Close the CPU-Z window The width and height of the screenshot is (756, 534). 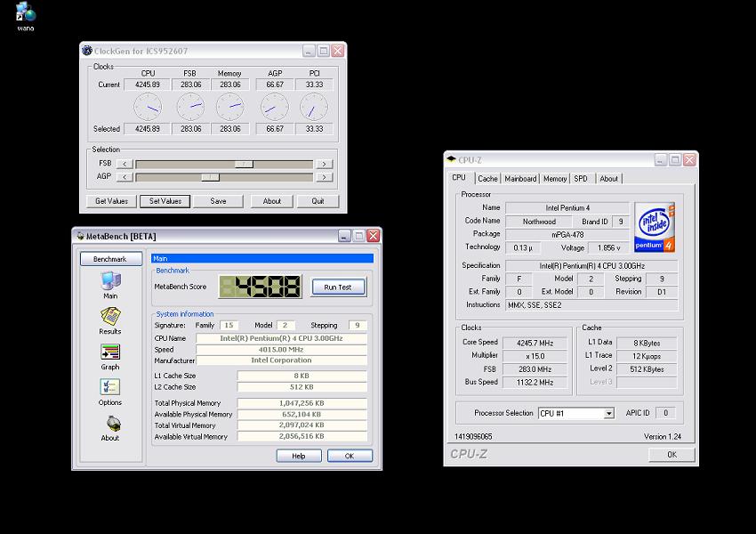coord(689,159)
